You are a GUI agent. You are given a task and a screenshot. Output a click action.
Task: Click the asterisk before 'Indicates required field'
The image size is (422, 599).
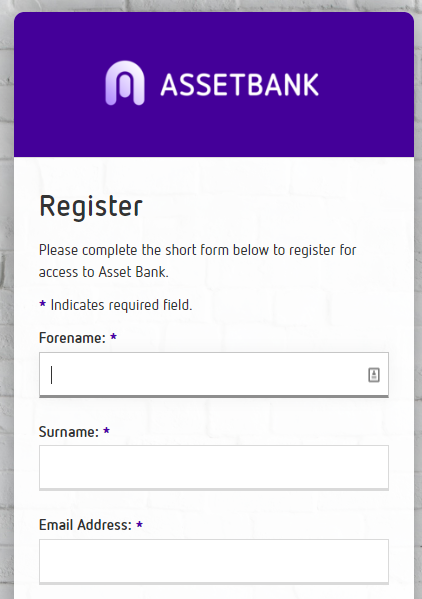(42, 304)
